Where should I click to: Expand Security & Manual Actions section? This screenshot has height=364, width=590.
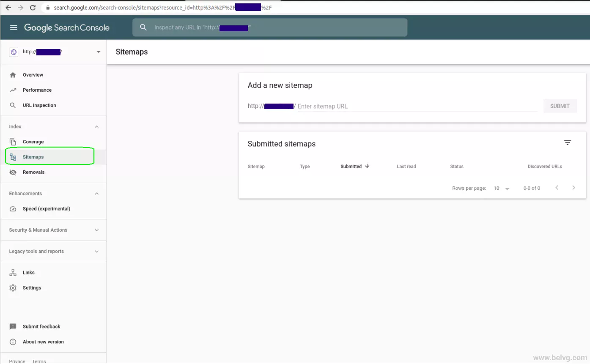point(96,230)
